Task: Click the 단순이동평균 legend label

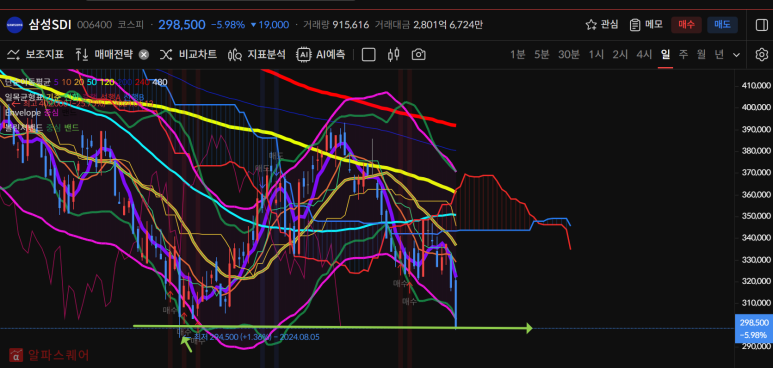Action: 28,82
